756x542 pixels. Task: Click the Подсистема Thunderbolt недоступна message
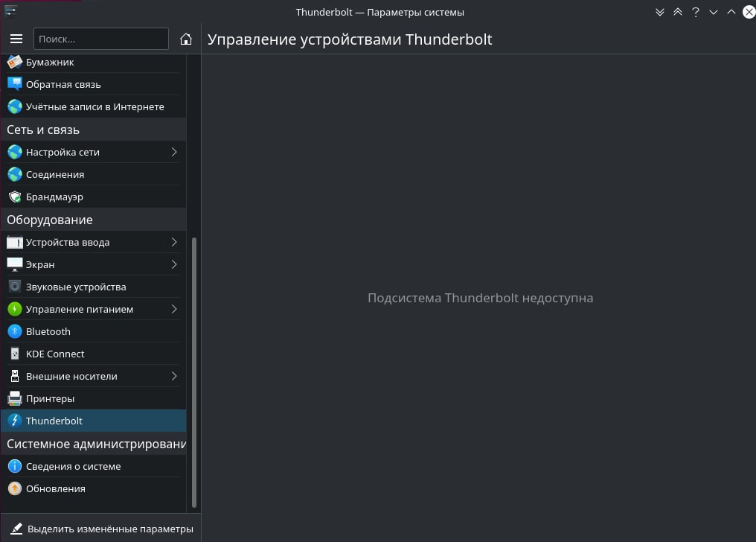pos(480,298)
